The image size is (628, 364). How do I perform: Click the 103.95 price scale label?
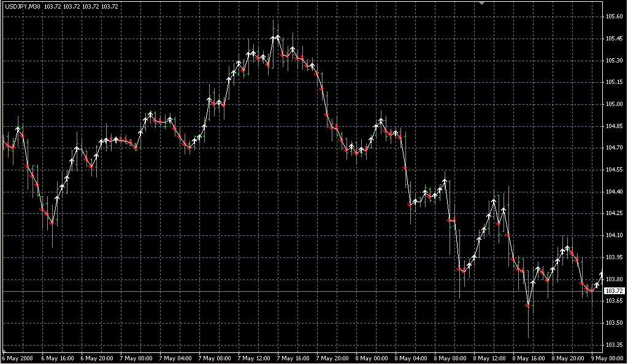coord(615,257)
